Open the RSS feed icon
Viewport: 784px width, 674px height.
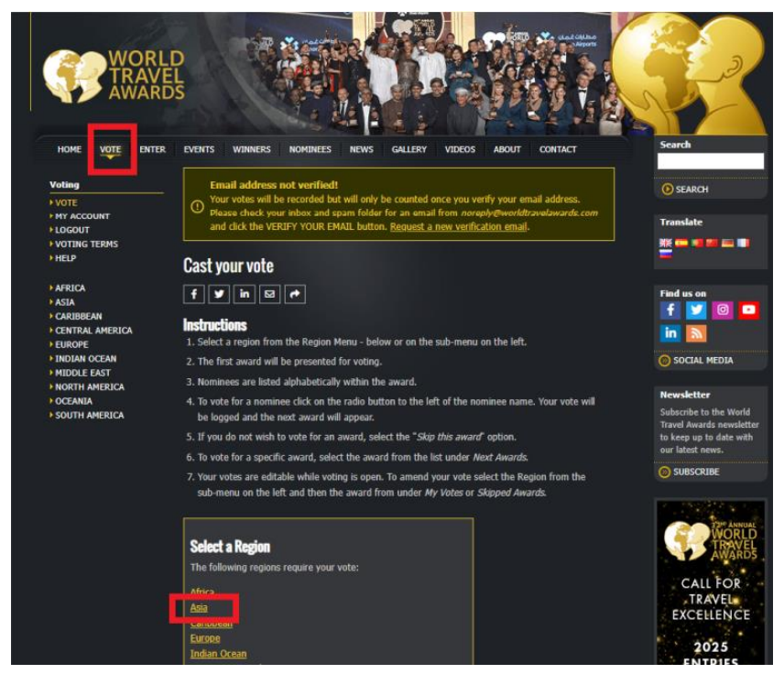pyautogui.click(x=696, y=333)
